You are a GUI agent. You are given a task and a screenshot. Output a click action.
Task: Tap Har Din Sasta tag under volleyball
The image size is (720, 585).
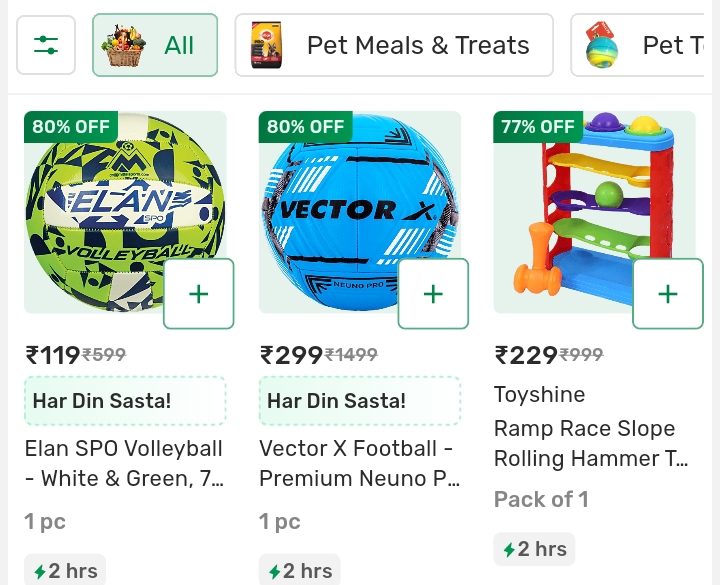[125, 401]
